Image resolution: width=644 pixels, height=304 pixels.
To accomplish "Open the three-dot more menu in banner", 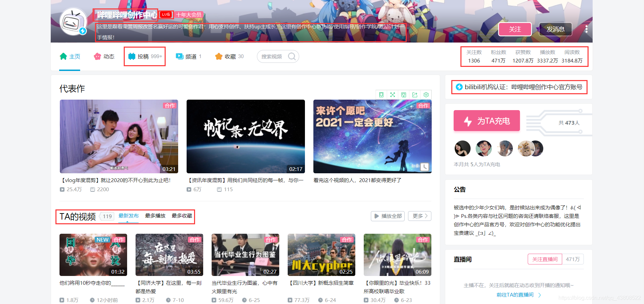I will point(586,29).
